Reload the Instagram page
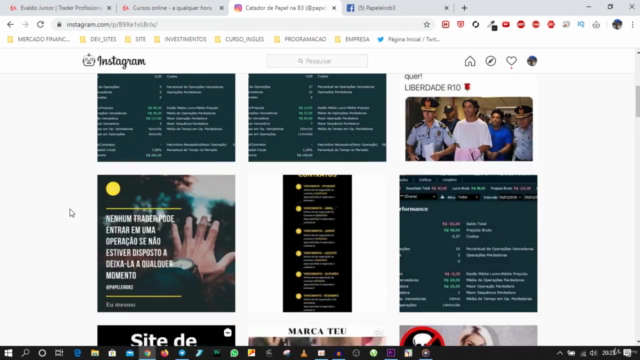Viewport: 640px width, 360px height. click(40, 24)
